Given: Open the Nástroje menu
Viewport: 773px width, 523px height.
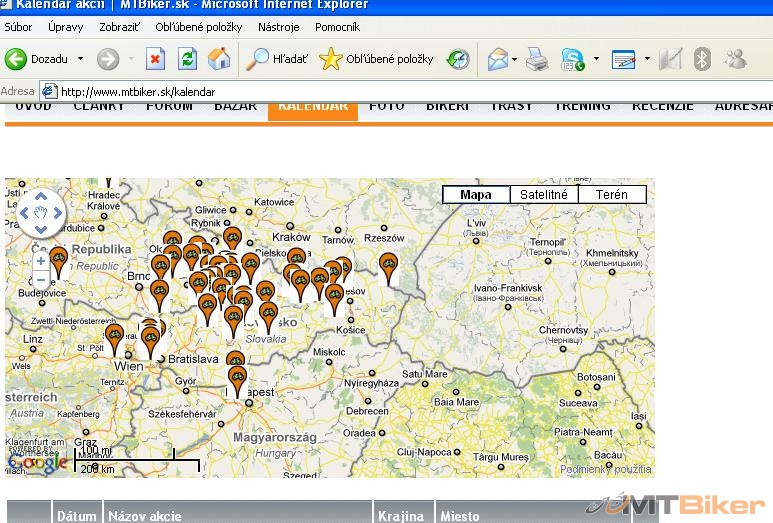Looking at the screenshot, I should (x=278, y=27).
